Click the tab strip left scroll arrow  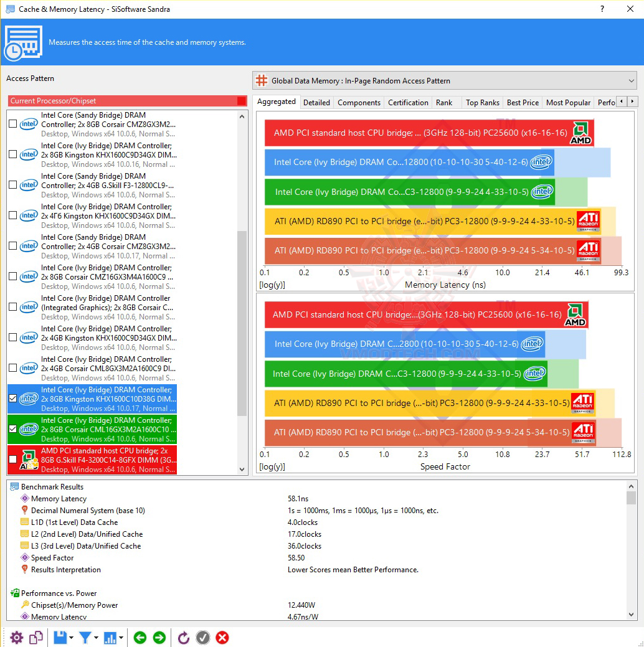(622, 102)
